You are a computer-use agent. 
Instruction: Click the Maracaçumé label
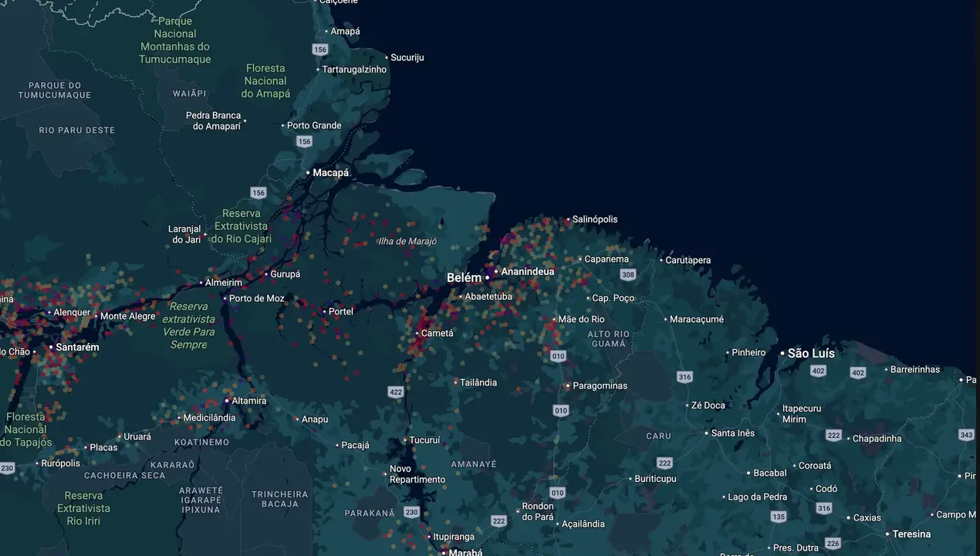coord(697,320)
